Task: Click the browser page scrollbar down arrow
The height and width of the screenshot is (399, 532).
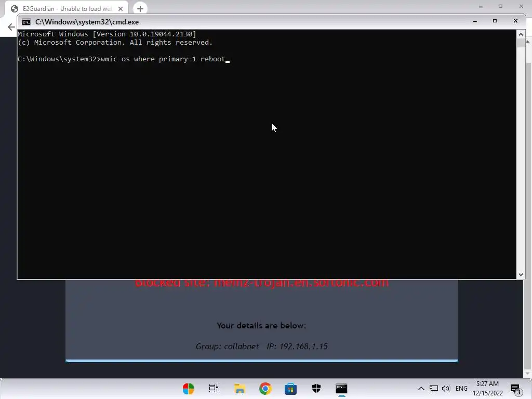Action: (527, 374)
